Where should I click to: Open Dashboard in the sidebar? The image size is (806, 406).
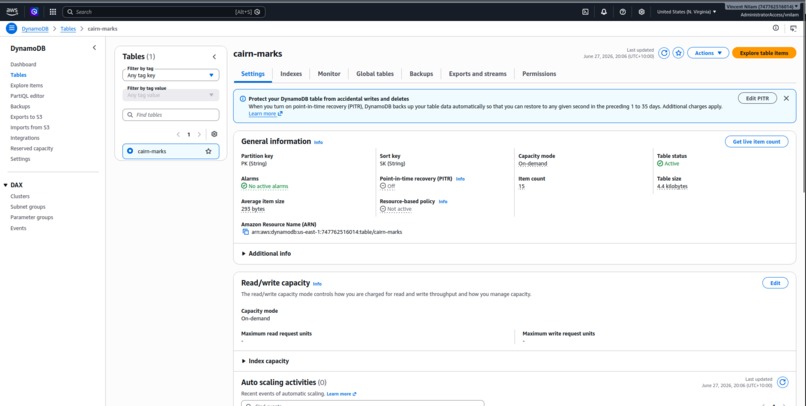click(23, 64)
